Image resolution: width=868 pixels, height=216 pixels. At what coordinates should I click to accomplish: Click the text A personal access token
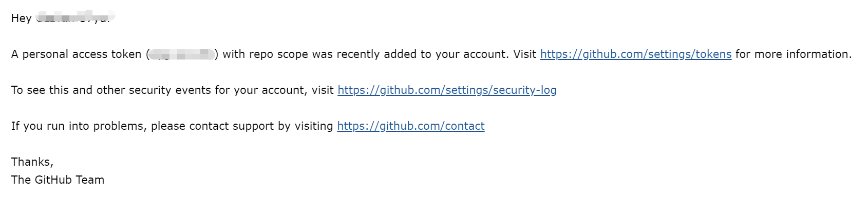pyautogui.click(x=76, y=54)
